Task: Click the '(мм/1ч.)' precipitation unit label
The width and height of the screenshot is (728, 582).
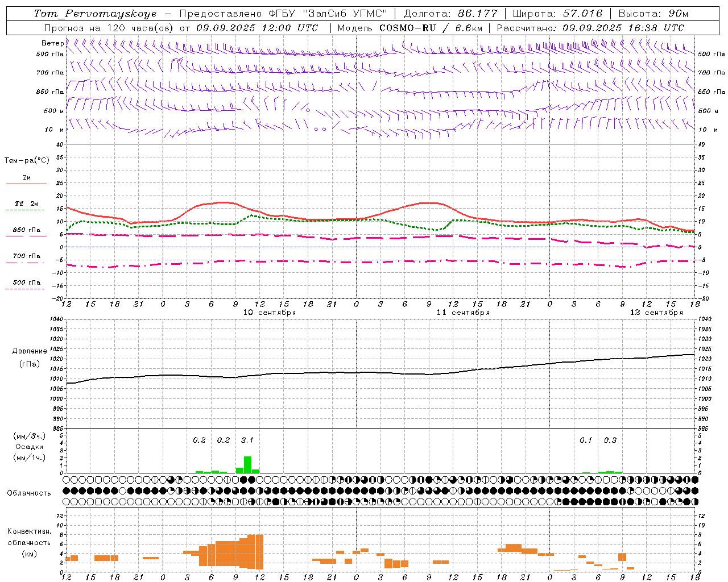Action: (30, 458)
